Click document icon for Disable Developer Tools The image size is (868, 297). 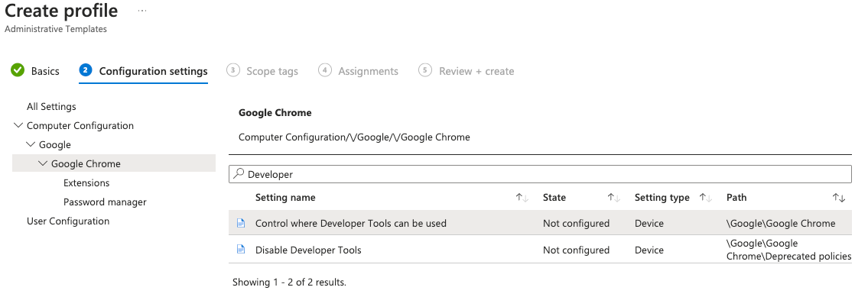tap(241, 250)
